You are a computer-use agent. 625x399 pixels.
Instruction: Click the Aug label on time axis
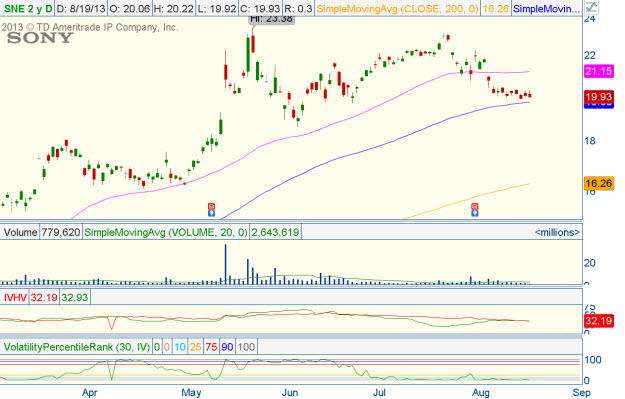point(481,393)
